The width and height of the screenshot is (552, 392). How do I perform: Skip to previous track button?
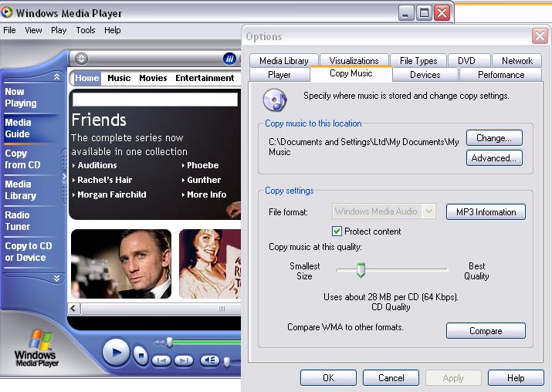click(161, 360)
